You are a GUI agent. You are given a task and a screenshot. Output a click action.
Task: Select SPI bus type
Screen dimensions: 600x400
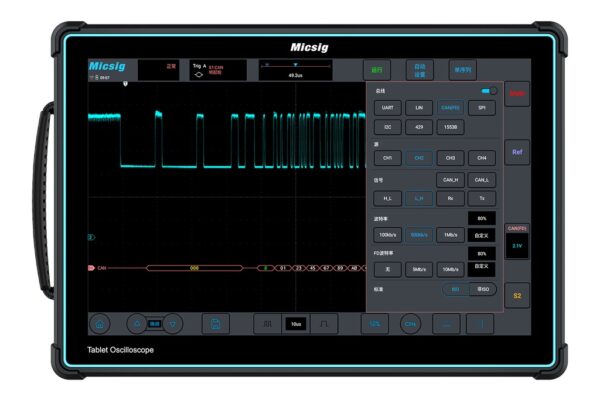[482, 108]
